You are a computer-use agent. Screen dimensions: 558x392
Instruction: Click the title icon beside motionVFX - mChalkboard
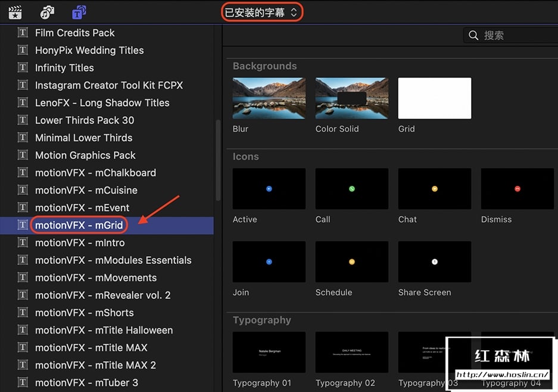click(23, 172)
